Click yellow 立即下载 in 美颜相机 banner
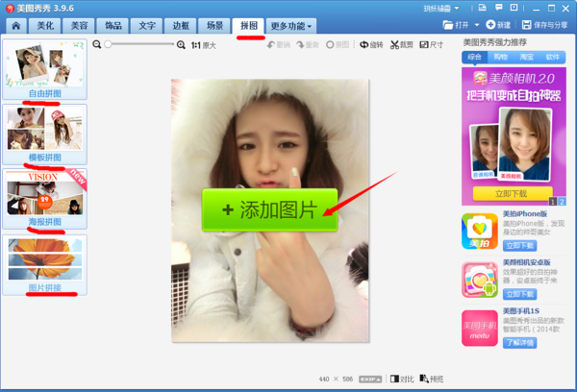This screenshot has width=577, height=392. 513,193
